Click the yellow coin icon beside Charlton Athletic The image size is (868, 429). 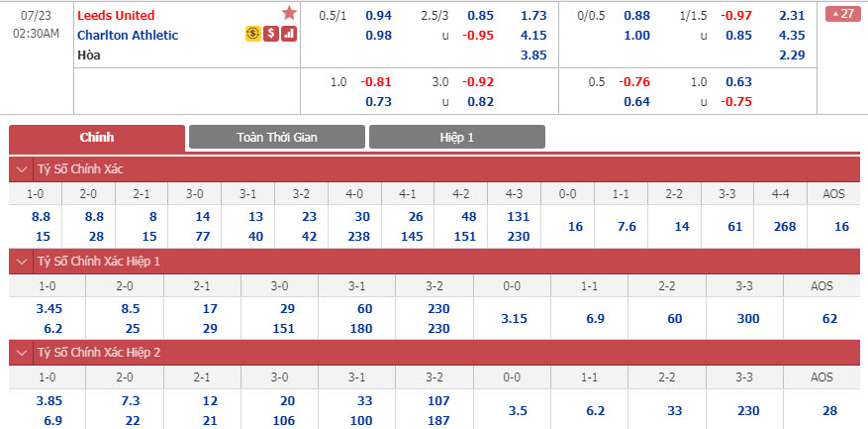[253, 34]
